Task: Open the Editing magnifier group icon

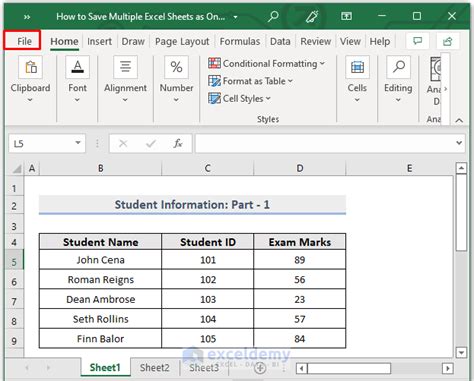Action: tap(398, 68)
